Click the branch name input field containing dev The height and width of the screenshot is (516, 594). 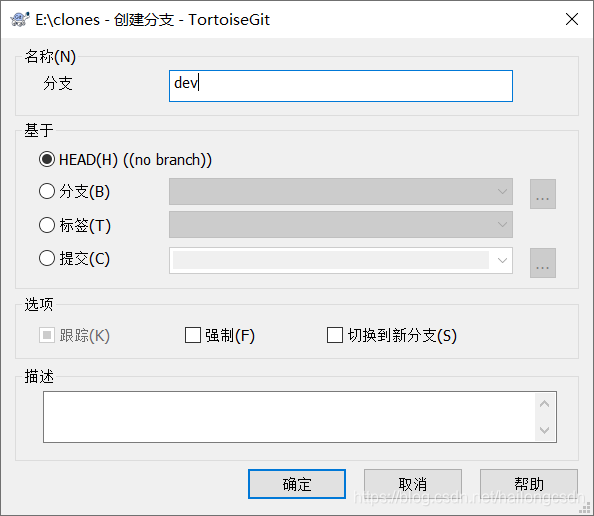[x=341, y=86]
